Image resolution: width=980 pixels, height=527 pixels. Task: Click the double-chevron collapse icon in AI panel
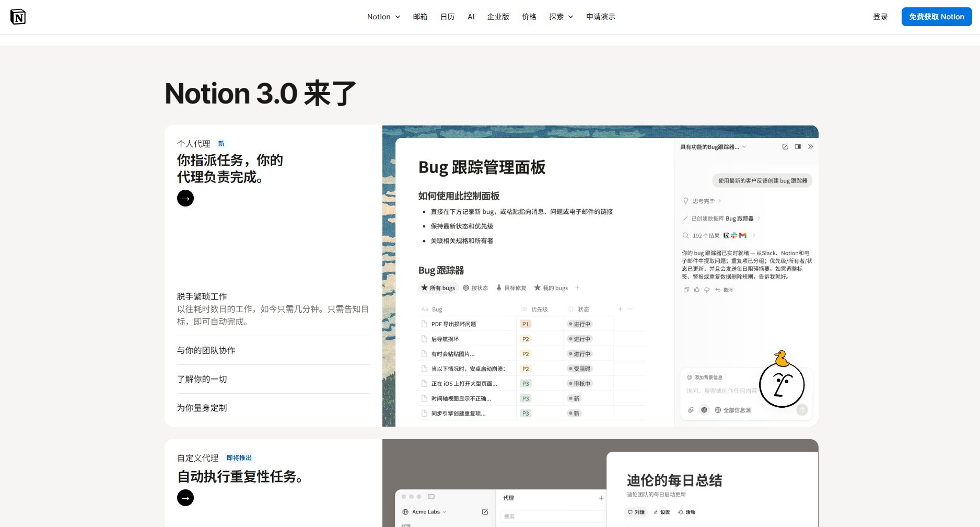pos(810,147)
